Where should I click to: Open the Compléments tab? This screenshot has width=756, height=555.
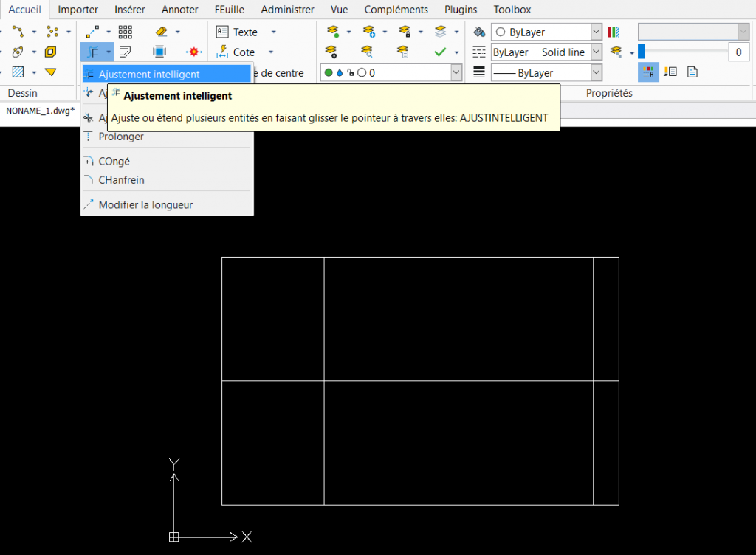click(396, 9)
